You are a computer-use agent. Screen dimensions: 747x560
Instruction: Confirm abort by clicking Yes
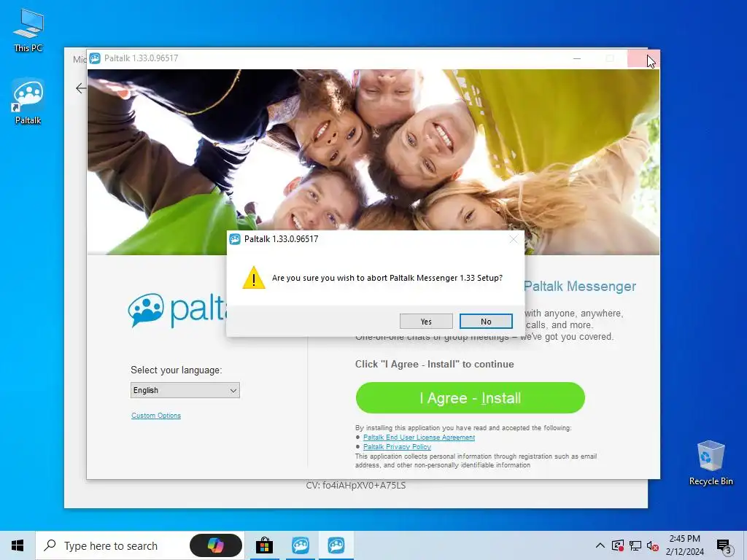pyautogui.click(x=426, y=322)
